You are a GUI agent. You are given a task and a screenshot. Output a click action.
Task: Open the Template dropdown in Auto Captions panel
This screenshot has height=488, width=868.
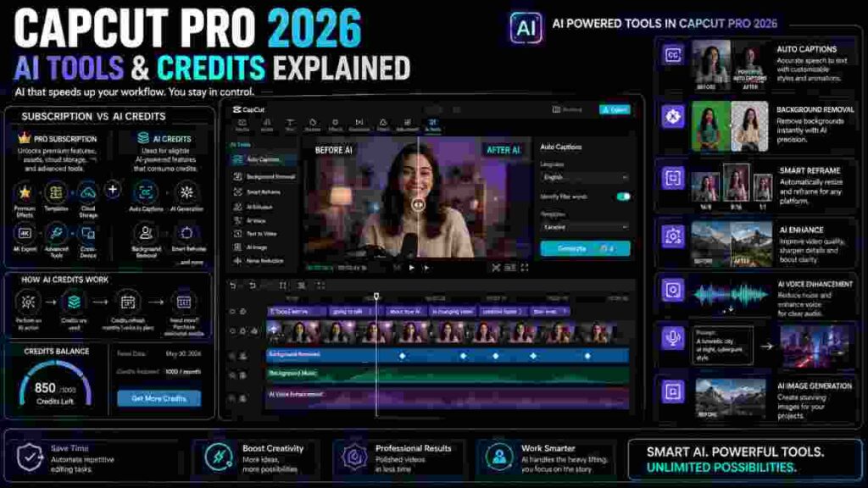pos(585,227)
